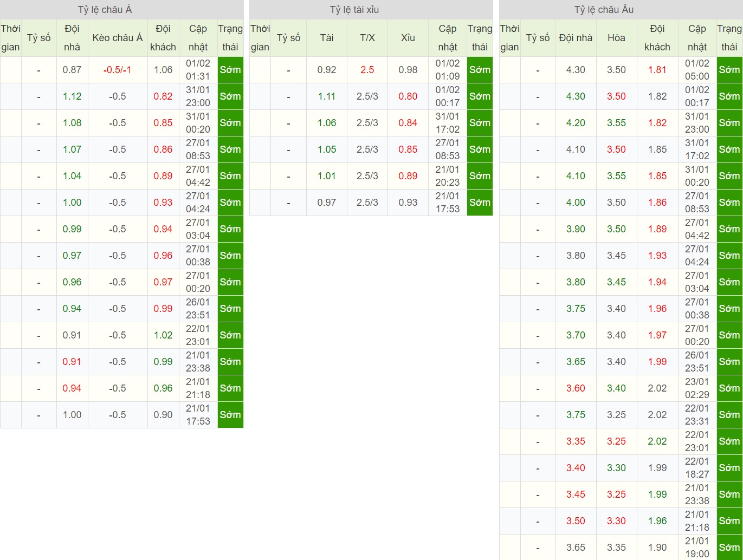The height and width of the screenshot is (560, 743).
Task: Select the 01/02 05:00 update time
Action: tap(697, 70)
